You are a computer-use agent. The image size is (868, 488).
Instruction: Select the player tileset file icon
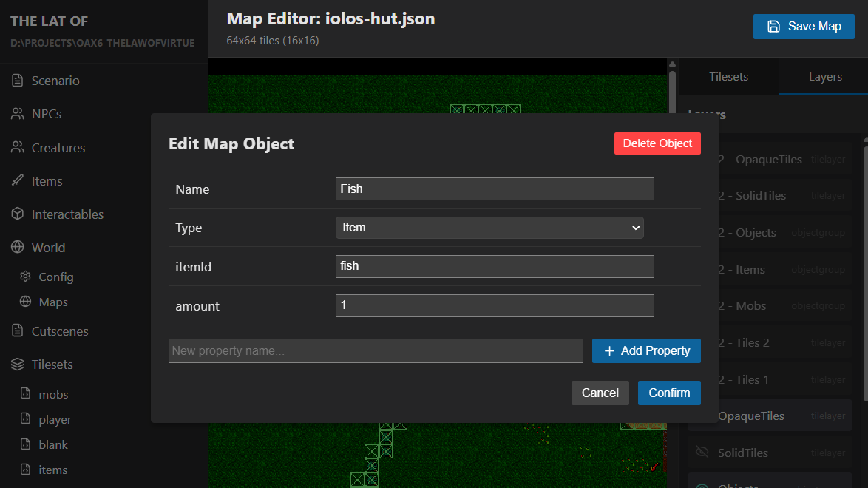pos(25,418)
